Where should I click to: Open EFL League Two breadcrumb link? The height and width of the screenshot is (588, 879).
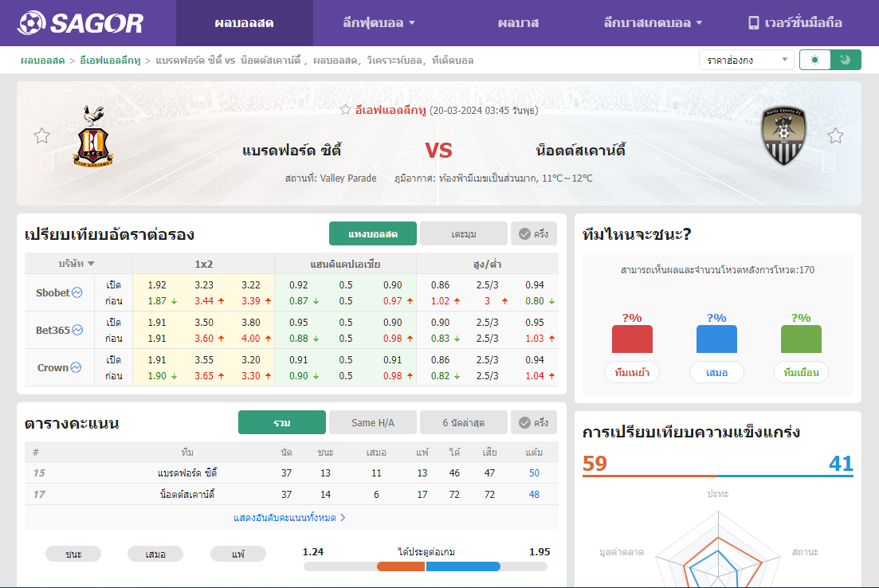(x=111, y=60)
